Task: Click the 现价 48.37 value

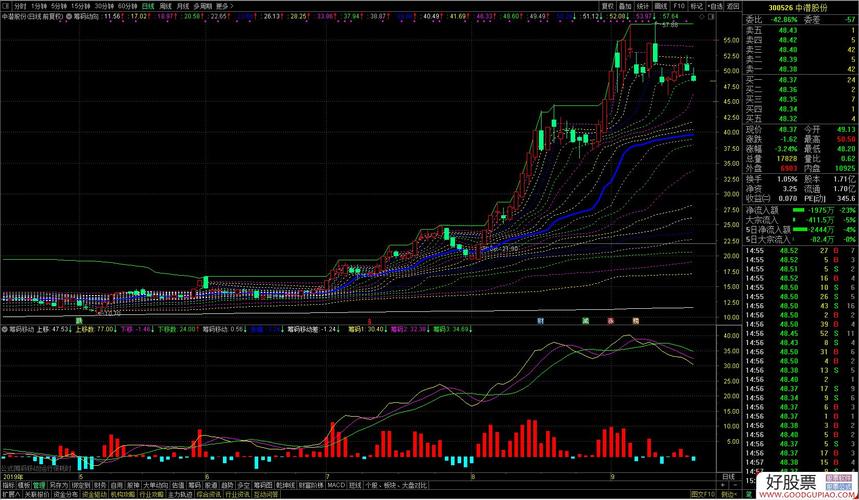Action: coord(789,130)
